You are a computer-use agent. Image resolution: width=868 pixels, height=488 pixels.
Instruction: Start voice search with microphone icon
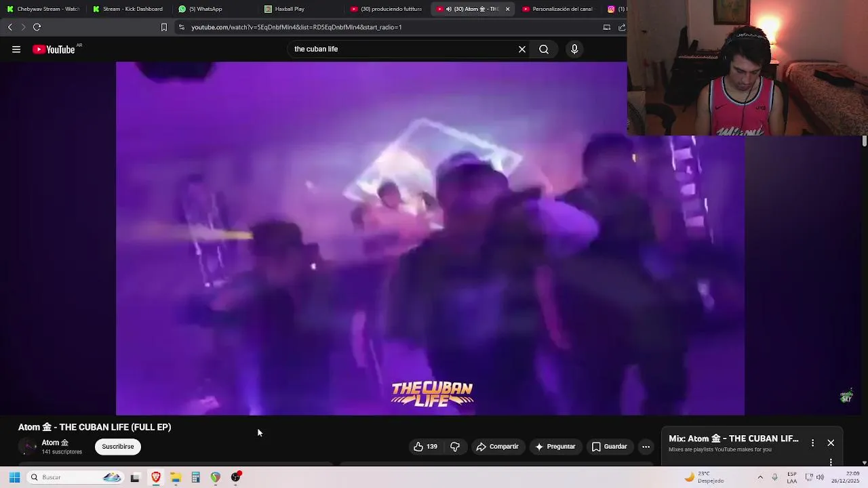[x=574, y=49]
